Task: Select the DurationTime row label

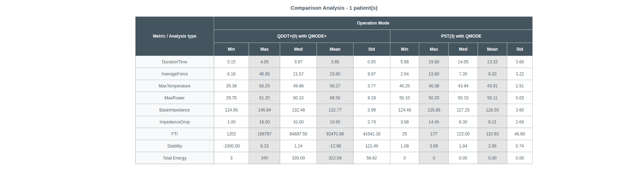Action: [174, 62]
